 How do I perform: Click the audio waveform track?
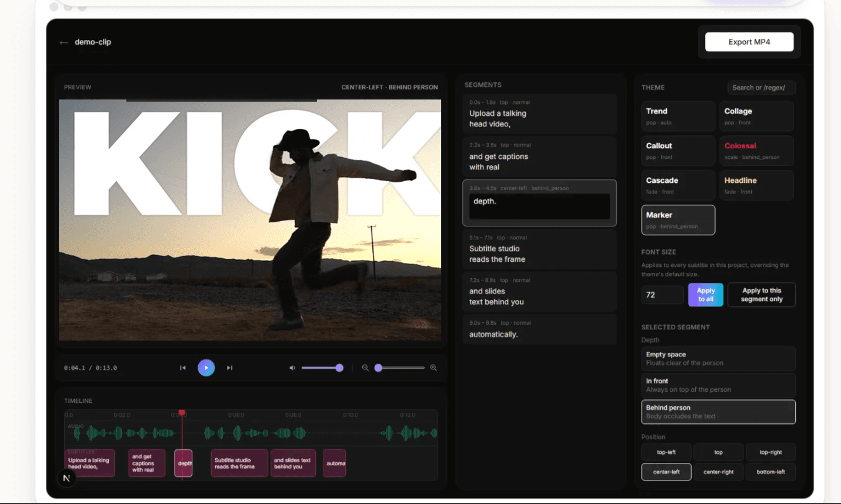(252, 433)
